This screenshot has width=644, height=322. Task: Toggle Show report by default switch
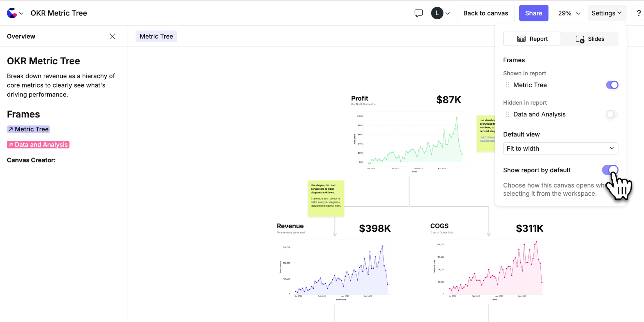[610, 170]
